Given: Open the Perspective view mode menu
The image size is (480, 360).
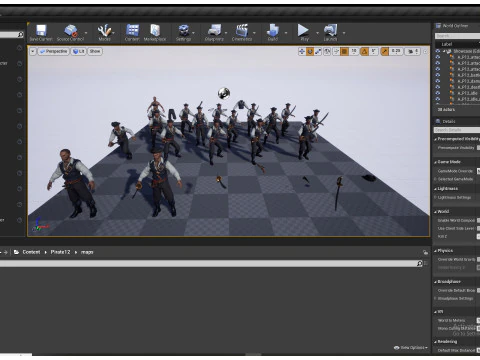Looking at the screenshot, I should (x=53, y=51).
